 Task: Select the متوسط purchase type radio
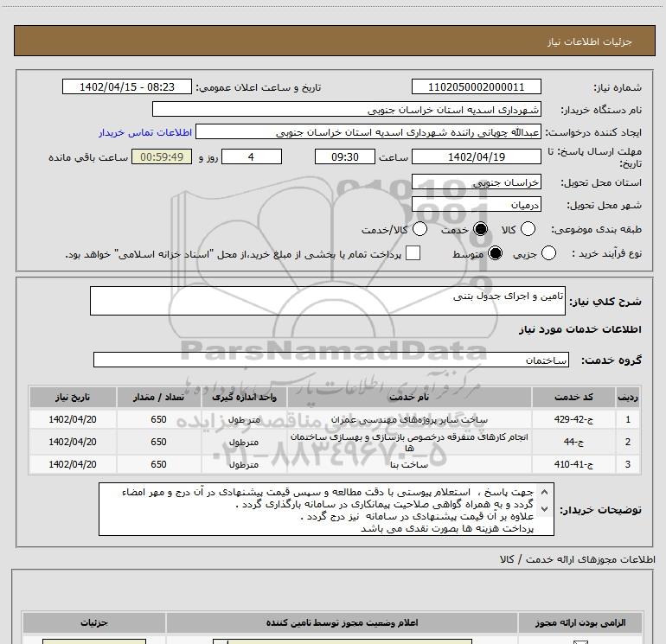(x=496, y=253)
